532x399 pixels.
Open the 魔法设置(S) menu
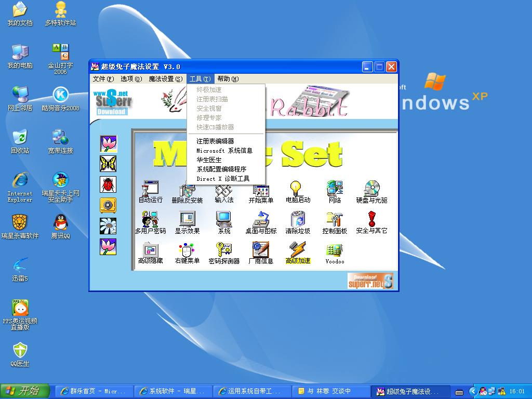166,79
